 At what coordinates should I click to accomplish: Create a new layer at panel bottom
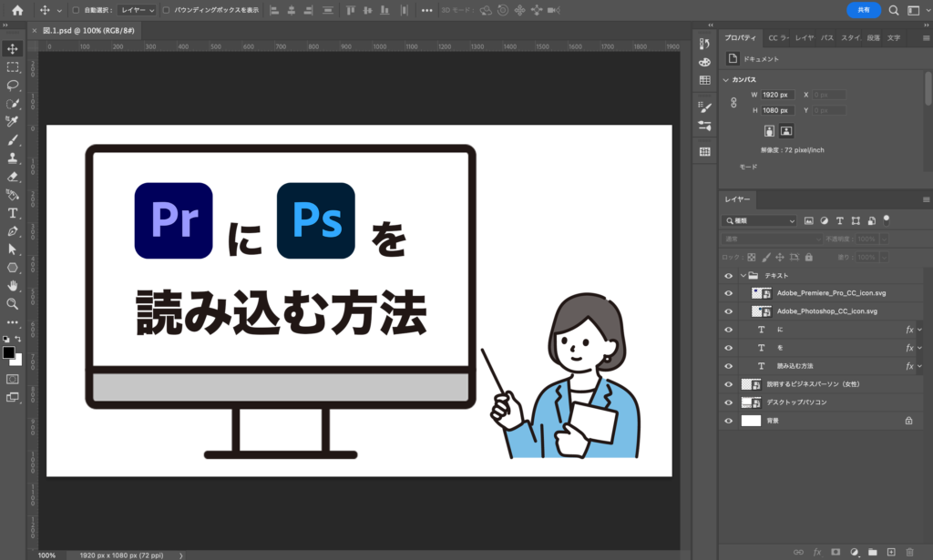(x=891, y=552)
